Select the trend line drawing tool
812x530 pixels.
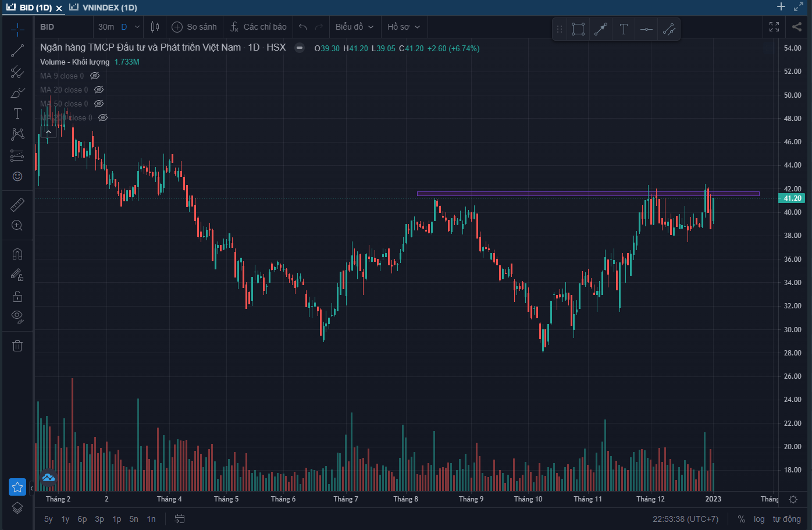[17, 51]
